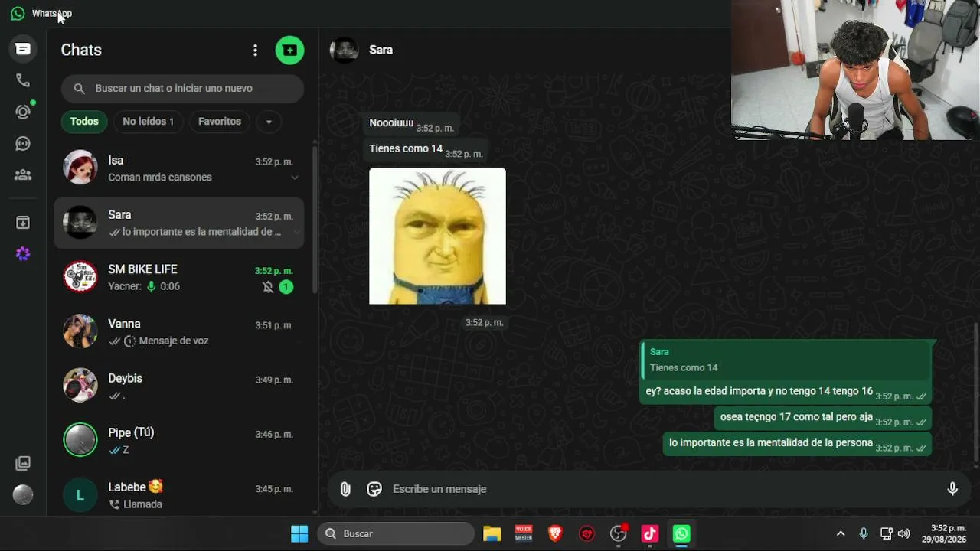The image size is (980, 551).
Task: Open the SM BIKE LIFE group chat
Action: [178, 277]
